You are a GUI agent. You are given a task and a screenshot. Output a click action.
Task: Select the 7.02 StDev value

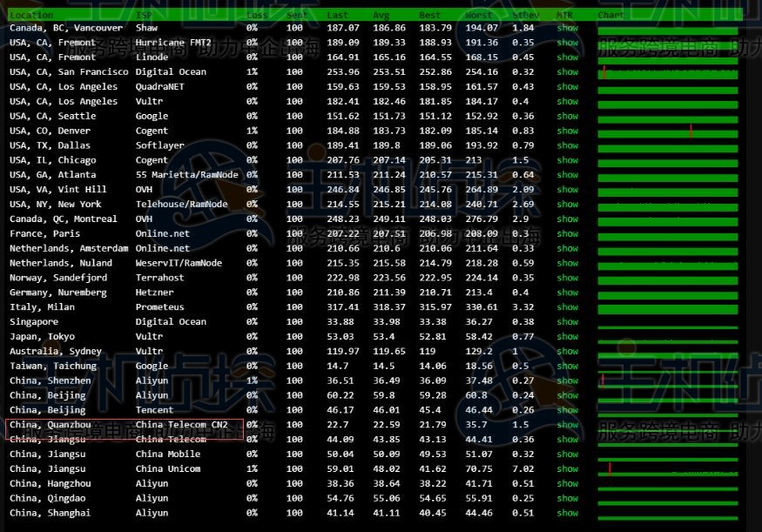click(x=523, y=468)
